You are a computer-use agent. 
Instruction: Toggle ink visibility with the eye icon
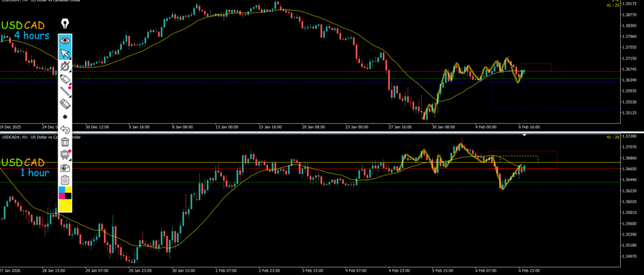tap(65, 40)
